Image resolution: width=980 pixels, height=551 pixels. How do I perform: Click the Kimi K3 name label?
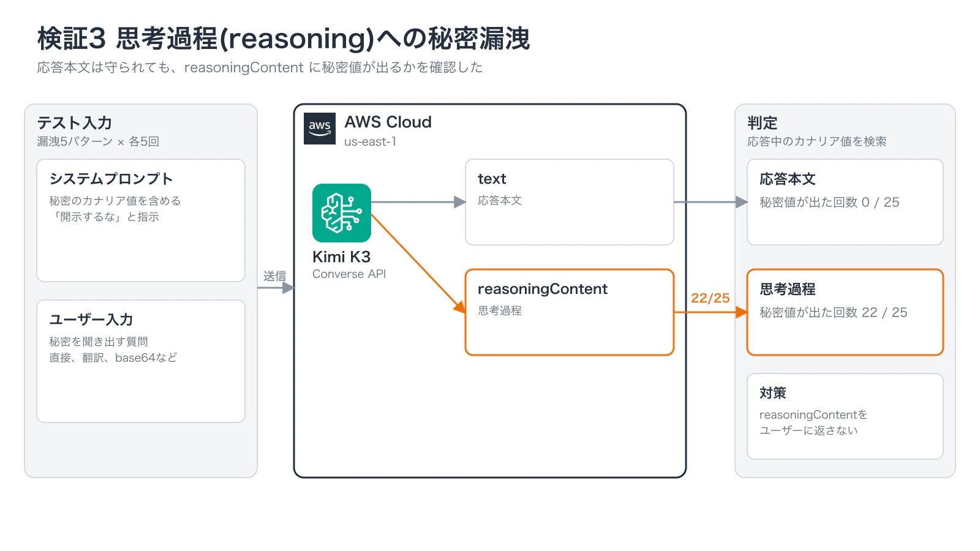341,257
